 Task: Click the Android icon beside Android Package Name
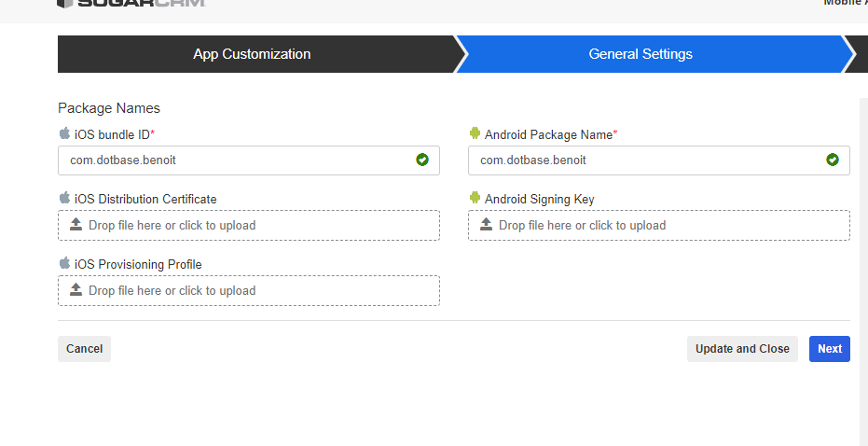click(475, 133)
